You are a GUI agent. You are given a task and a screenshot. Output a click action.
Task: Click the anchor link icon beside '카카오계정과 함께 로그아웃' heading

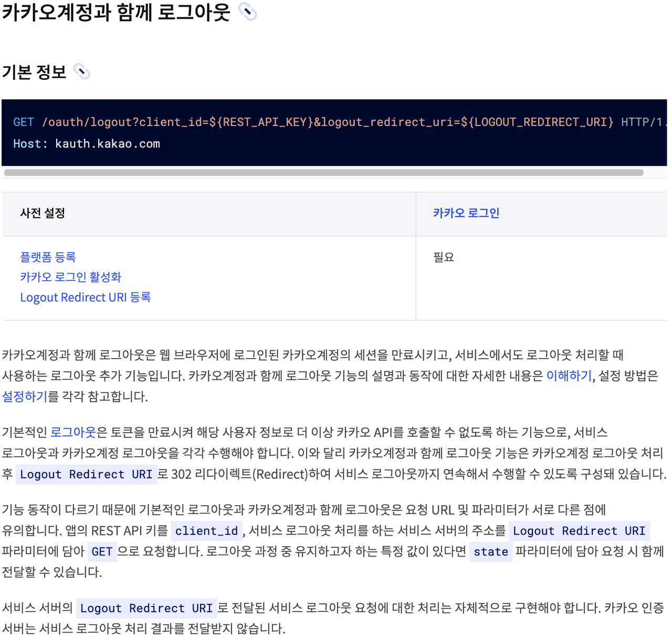point(247,12)
